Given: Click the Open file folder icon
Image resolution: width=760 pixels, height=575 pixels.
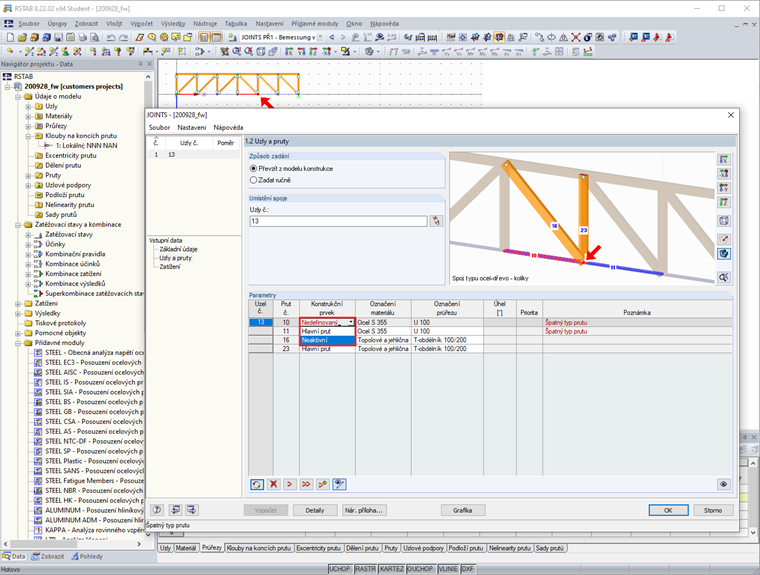Looking at the screenshot, I should (22, 37).
